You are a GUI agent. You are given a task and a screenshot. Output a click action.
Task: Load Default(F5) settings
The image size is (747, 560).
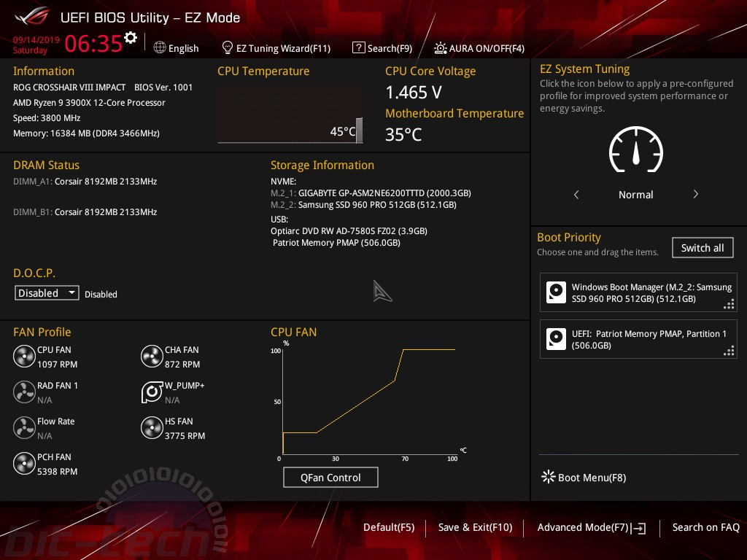coord(389,527)
